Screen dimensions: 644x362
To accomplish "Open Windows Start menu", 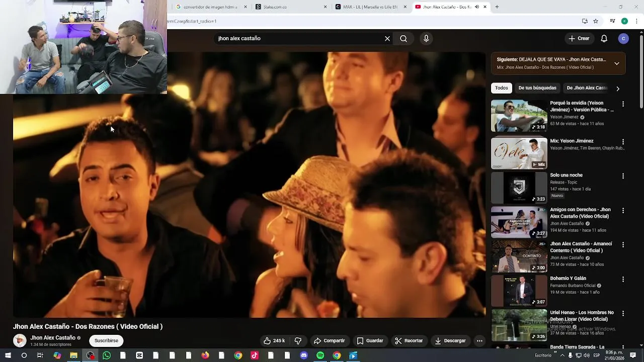I will click(8, 355).
